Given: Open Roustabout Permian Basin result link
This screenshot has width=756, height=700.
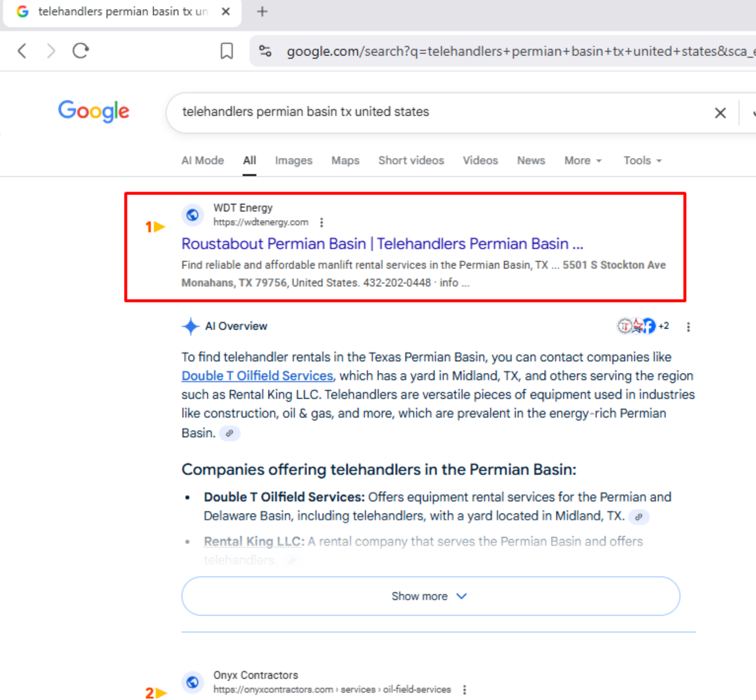Looking at the screenshot, I should [382, 244].
